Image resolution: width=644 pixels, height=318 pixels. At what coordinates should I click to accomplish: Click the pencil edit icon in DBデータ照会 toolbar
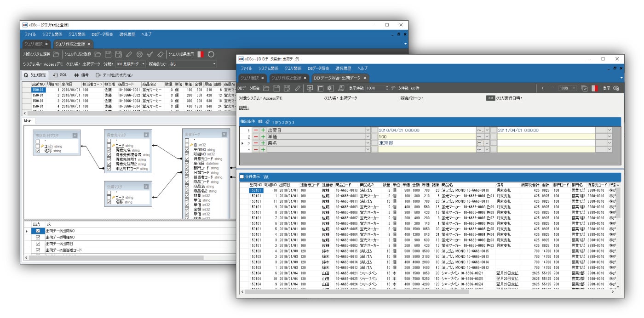pos(298,88)
